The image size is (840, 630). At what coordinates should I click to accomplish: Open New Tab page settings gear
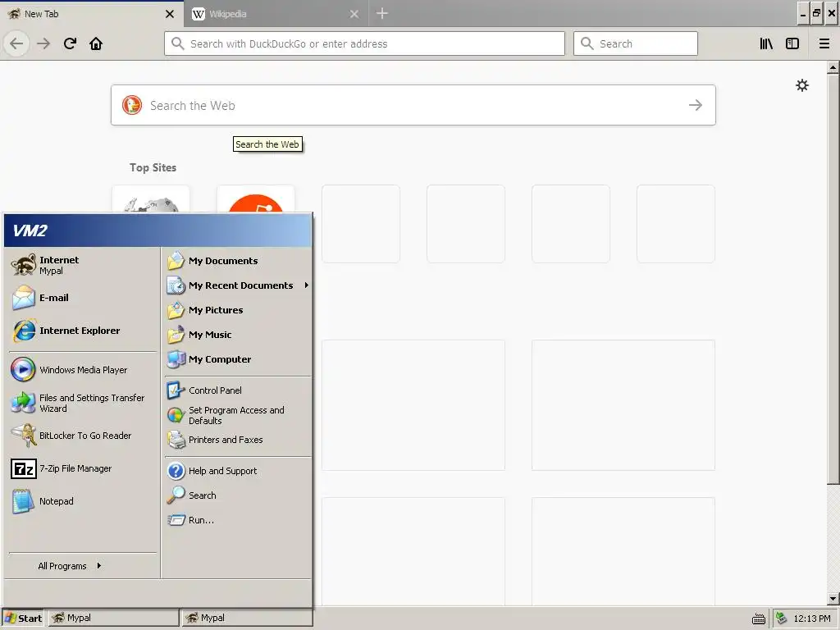tap(802, 85)
